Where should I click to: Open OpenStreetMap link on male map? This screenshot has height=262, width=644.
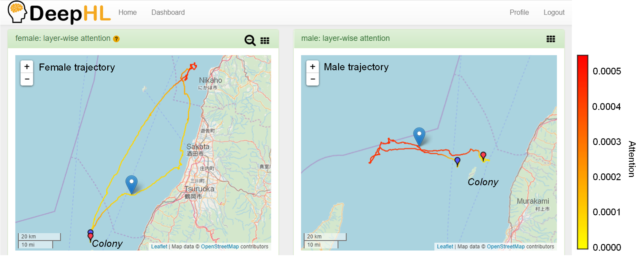coord(506,247)
